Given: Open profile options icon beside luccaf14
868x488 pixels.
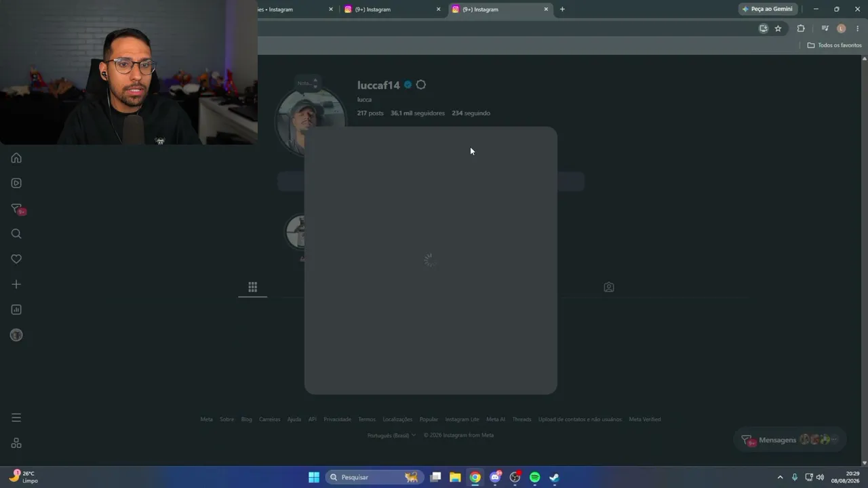Looking at the screenshot, I should pyautogui.click(x=421, y=85).
